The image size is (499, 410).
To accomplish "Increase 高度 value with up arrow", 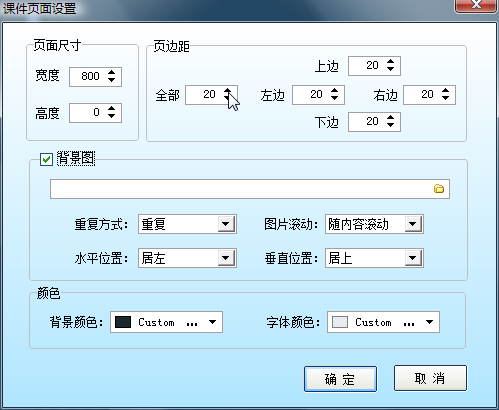I will [112, 108].
